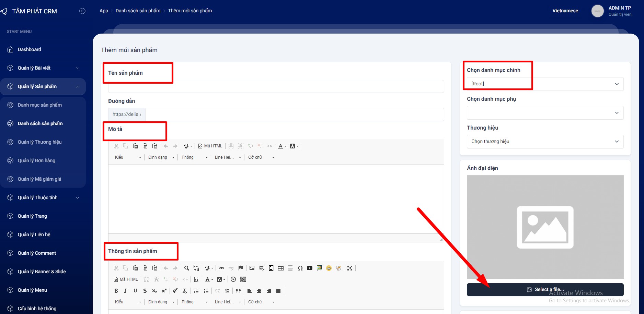Click the anchor flag icon
This screenshot has height=314, width=644.
[241, 268]
